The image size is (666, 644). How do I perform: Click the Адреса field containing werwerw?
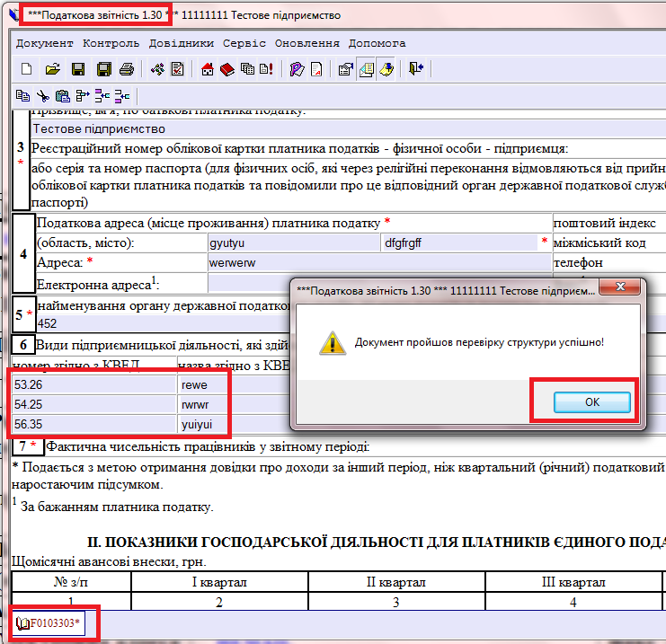(377, 262)
